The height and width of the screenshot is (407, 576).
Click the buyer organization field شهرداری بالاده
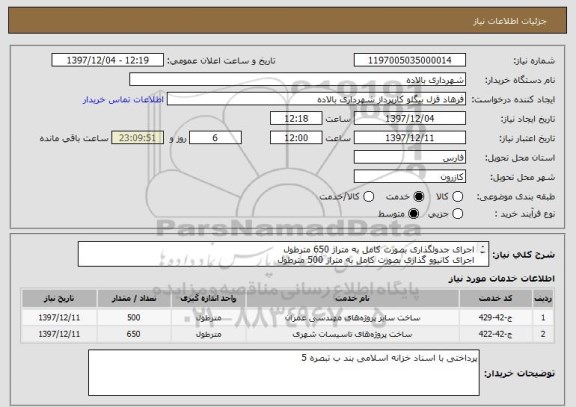[x=298, y=79]
